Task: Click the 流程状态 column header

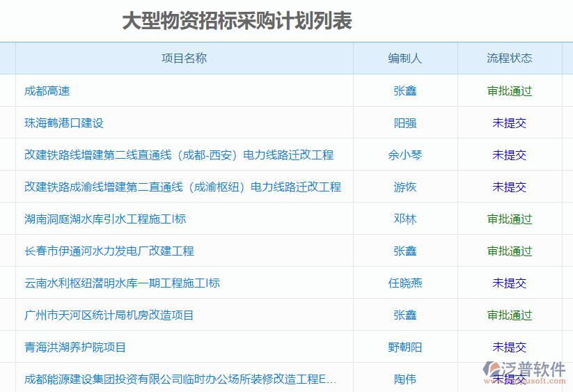Action: coord(510,58)
